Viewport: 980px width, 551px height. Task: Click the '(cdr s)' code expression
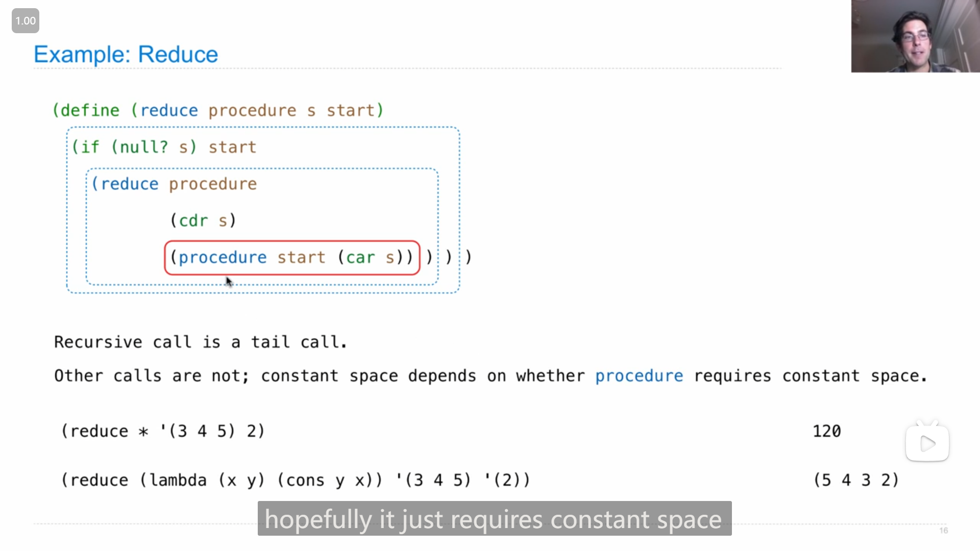point(203,220)
